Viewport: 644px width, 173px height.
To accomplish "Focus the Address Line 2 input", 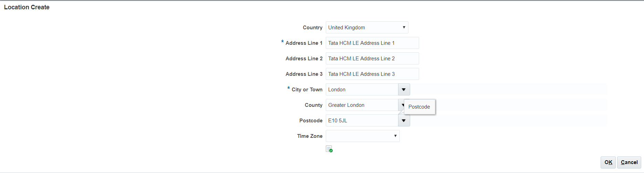I will (x=372, y=59).
